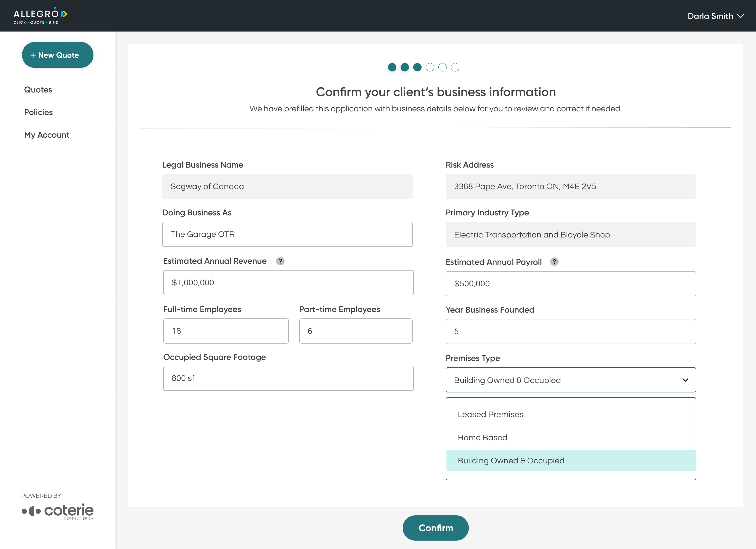The image size is (756, 549).
Task: Open the Quotes section
Action: tap(38, 90)
